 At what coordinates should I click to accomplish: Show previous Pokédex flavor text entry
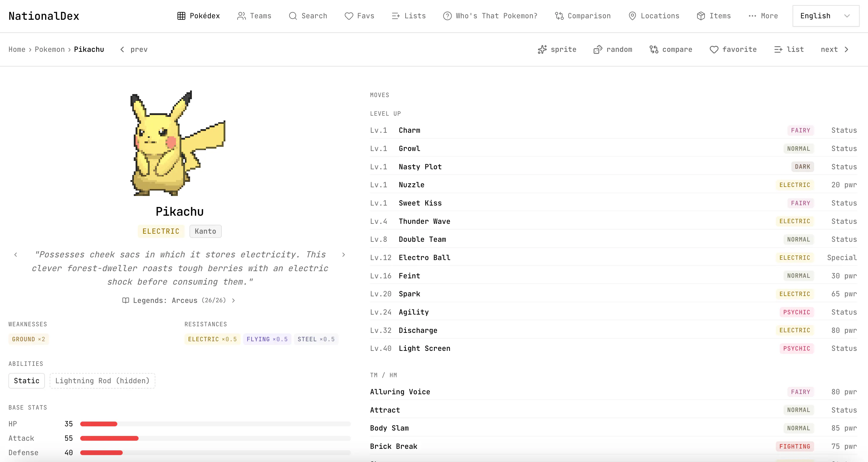16,255
